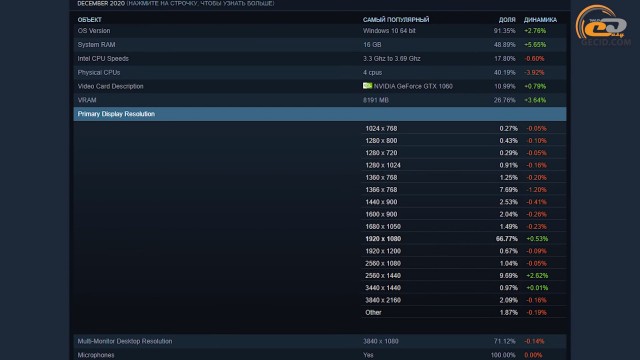Click the 100.00% Microphones share
This screenshot has height=360, width=640.
coord(503,355)
